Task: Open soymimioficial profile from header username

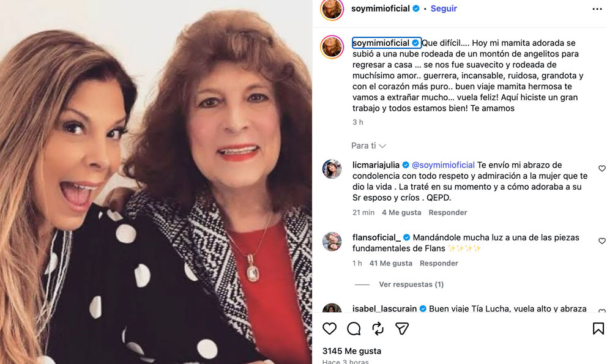Action: coord(379,9)
